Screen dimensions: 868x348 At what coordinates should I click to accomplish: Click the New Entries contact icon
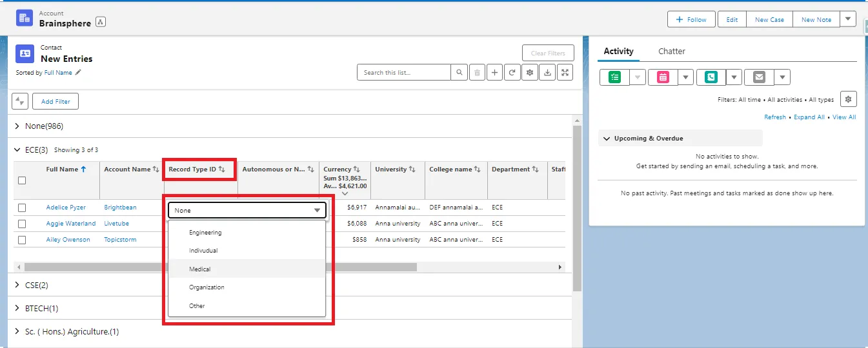coord(25,53)
